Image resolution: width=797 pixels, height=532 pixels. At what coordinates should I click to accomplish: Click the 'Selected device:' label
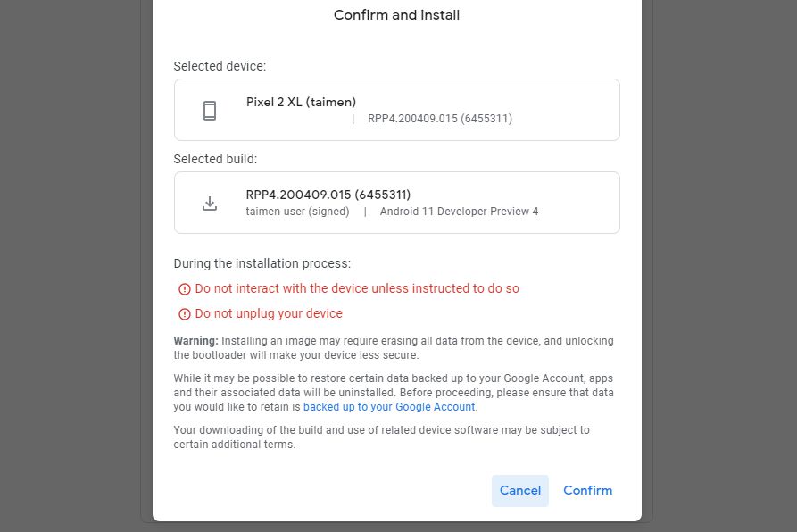pos(220,66)
